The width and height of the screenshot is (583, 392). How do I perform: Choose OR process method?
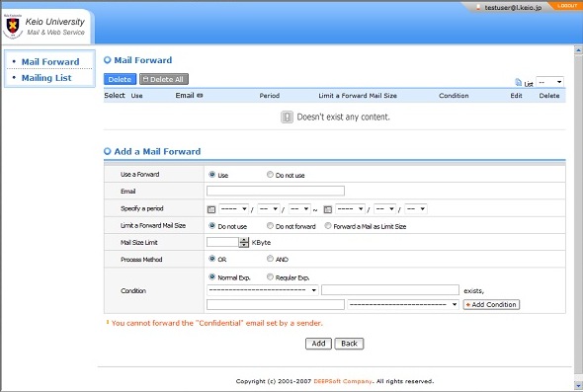point(211,259)
